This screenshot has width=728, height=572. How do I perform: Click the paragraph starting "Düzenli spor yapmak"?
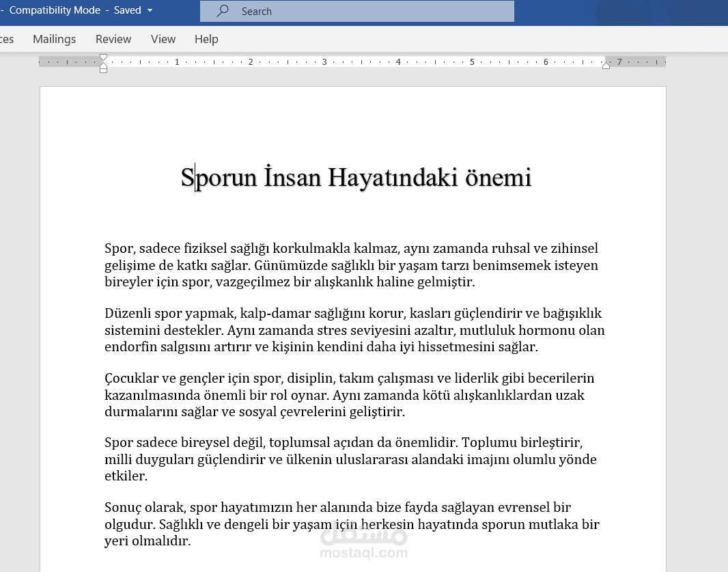(x=354, y=330)
